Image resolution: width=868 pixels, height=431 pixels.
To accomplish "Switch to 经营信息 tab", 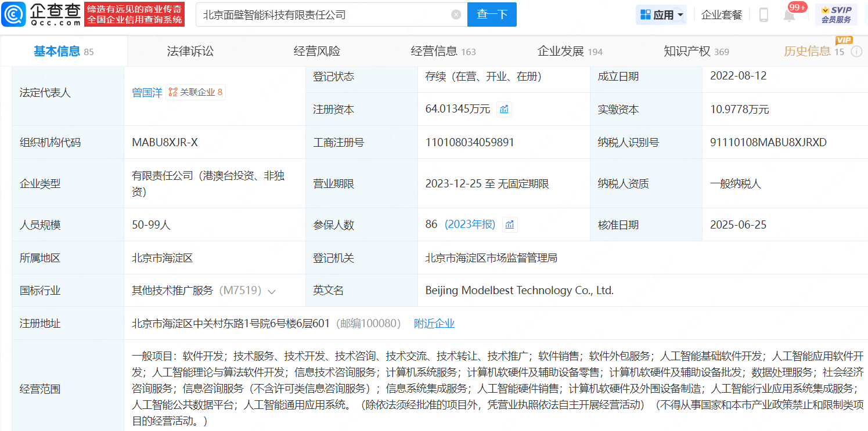I will point(443,52).
